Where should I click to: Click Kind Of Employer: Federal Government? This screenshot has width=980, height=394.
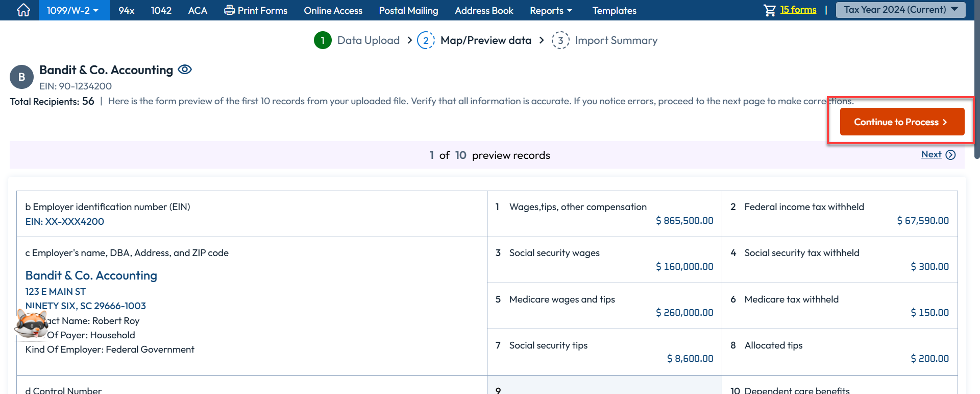[110, 349]
